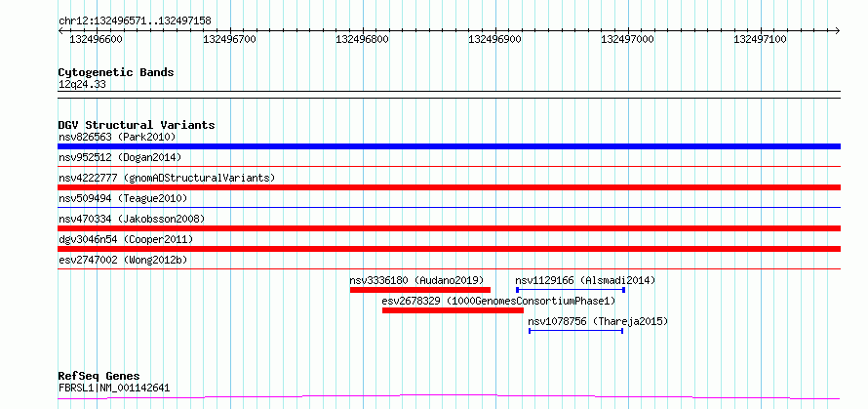Click the nsv3336180 (Audano2019) red bar

pos(420,290)
